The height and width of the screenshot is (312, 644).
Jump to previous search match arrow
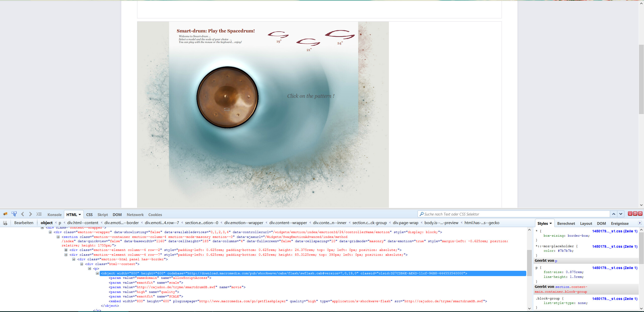click(x=614, y=214)
